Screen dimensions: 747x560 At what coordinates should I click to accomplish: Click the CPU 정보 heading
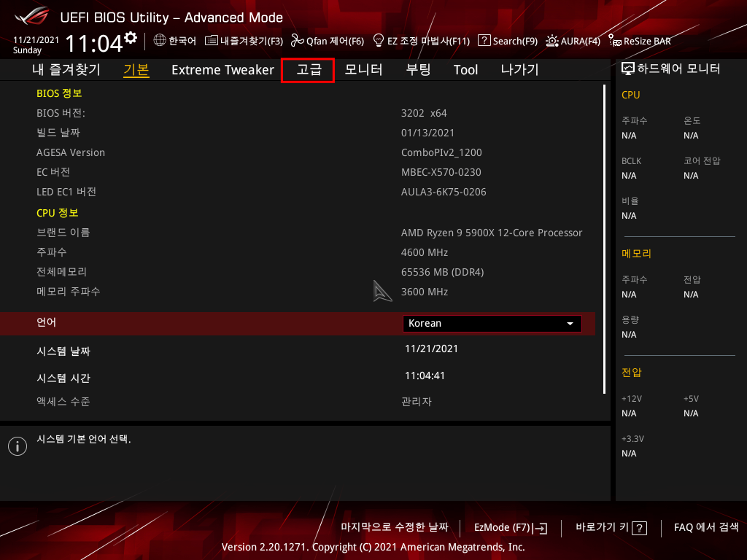(x=57, y=213)
